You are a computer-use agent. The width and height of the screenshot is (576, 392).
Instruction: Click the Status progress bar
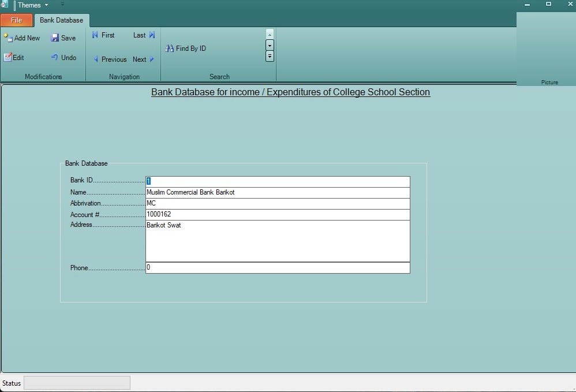coord(77,383)
